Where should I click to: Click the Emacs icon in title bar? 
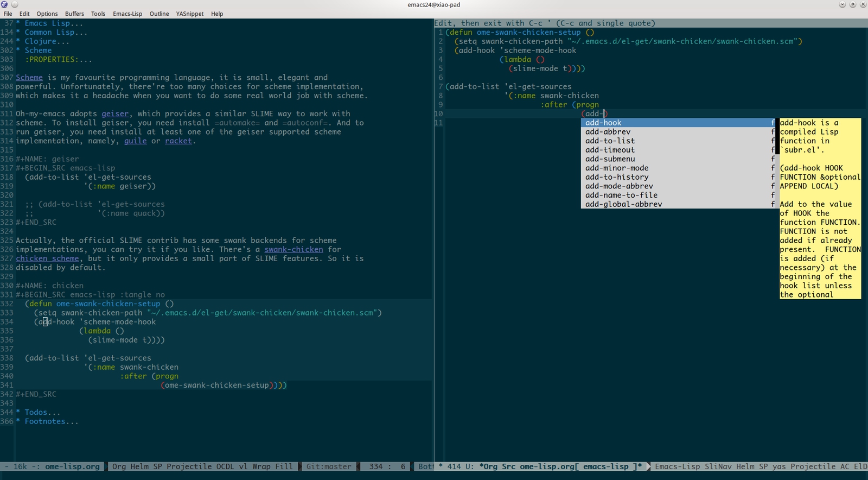click(4, 4)
